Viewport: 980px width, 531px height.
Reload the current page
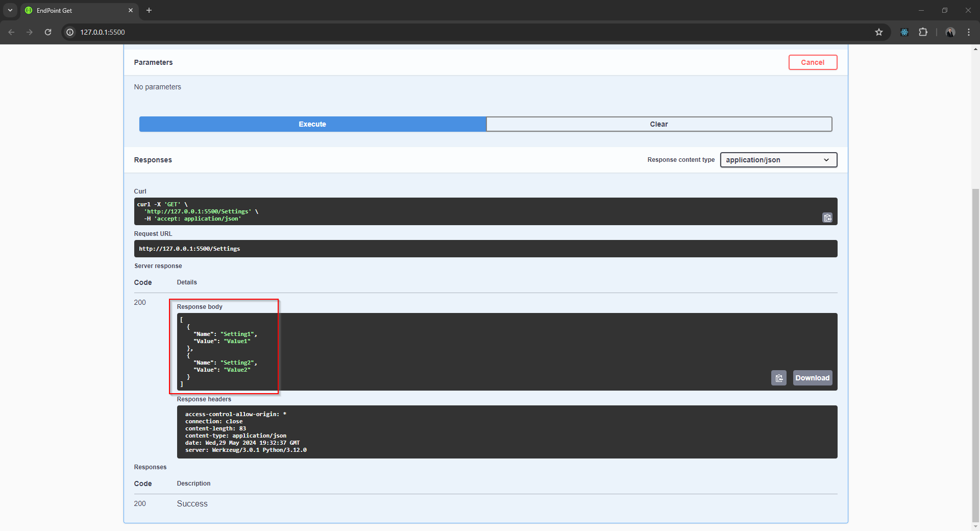coord(48,32)
